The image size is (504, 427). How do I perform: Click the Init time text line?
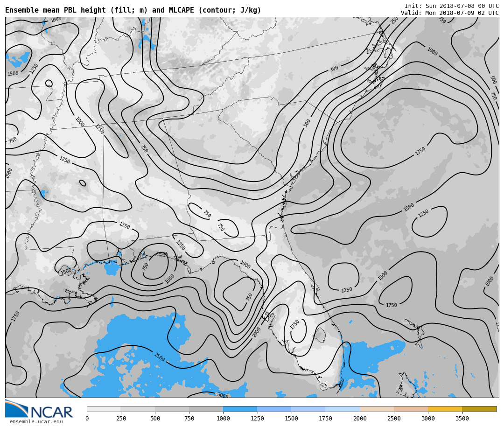451,6
